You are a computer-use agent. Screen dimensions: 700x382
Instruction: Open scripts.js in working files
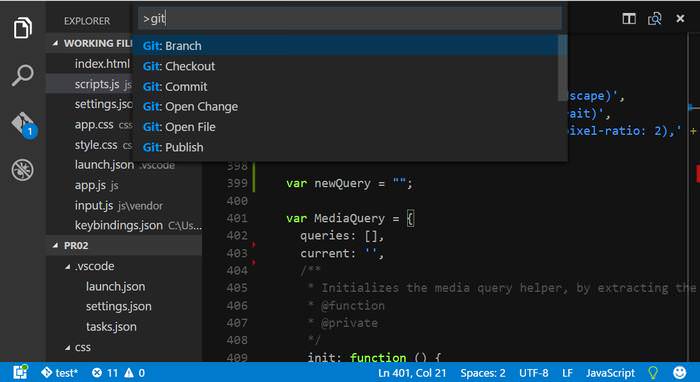coord(97,84)
